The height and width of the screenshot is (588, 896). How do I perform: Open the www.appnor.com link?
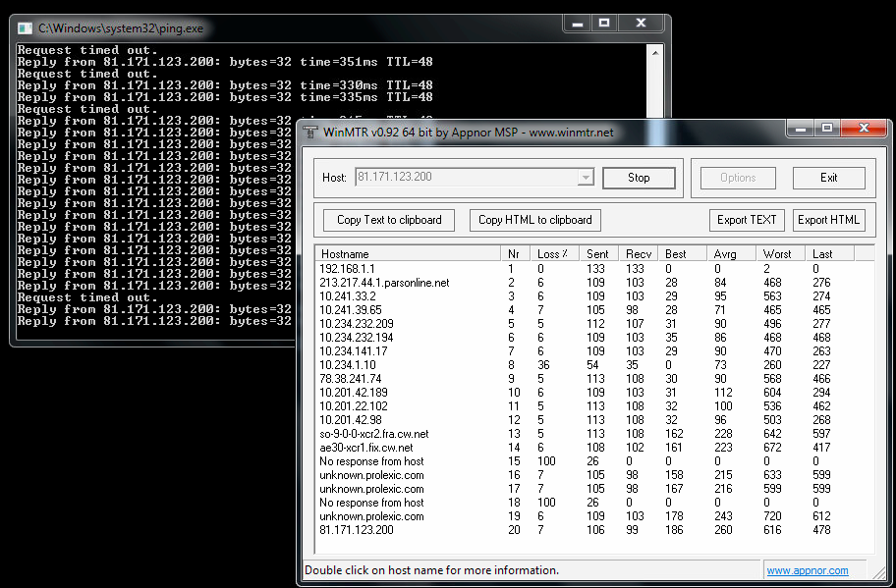pos(808,570)
